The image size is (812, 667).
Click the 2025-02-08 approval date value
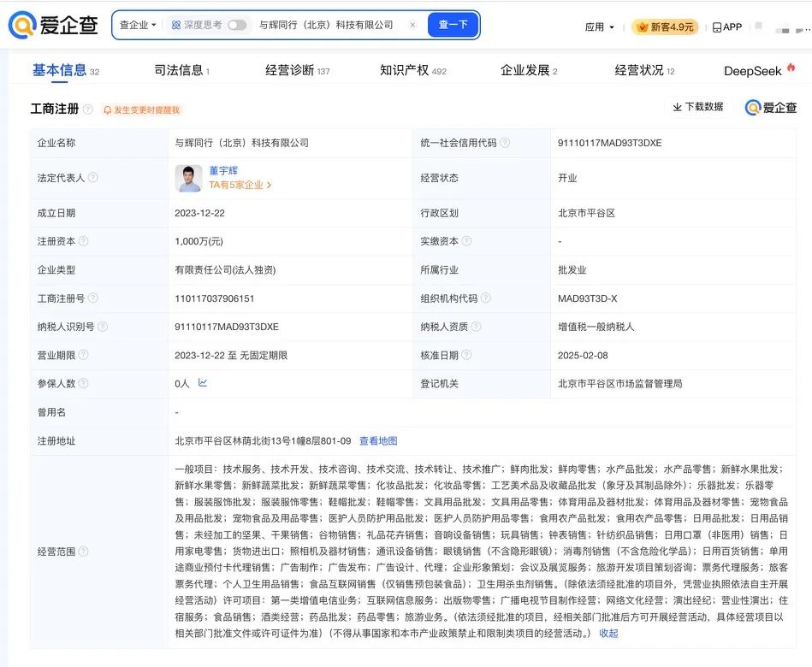pyautogui.click(x=583, y=356)
